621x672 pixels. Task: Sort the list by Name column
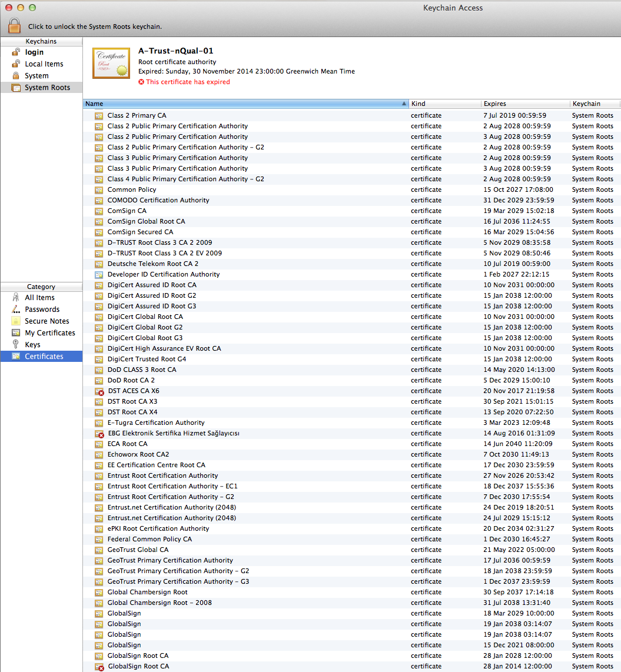click(x=245, y=104)
